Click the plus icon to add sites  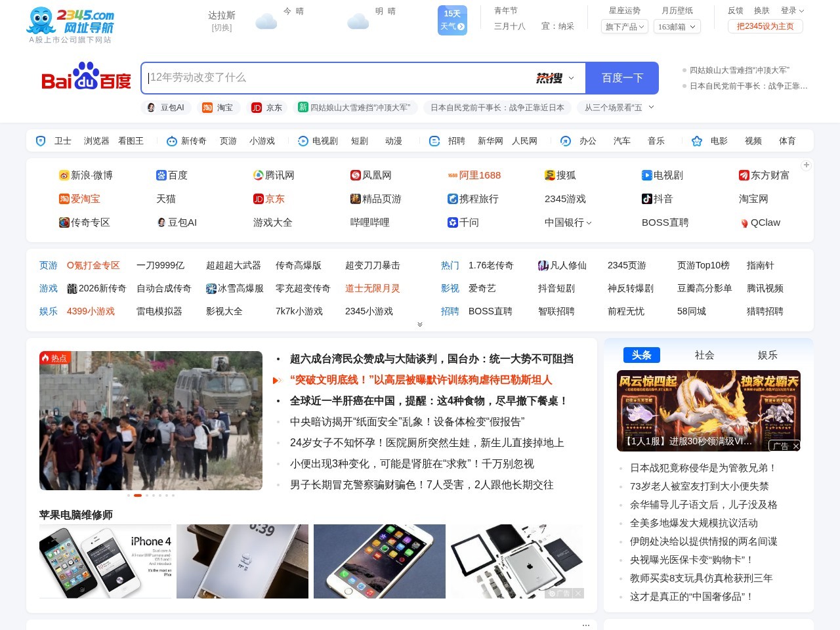[807, 165]
